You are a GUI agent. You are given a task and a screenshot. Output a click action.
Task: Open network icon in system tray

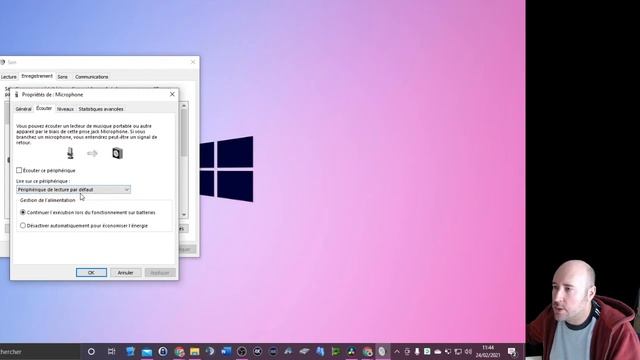(x=458, y=351)
